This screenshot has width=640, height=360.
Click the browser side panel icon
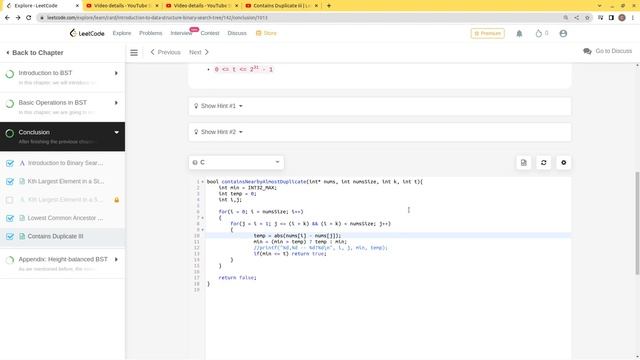coord(611,18)
